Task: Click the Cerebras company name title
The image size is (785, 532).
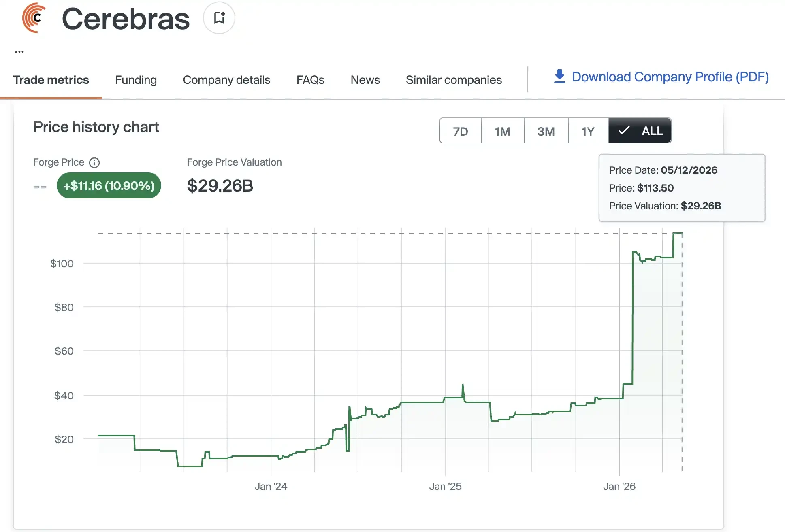Action: (x=126, y=19)
